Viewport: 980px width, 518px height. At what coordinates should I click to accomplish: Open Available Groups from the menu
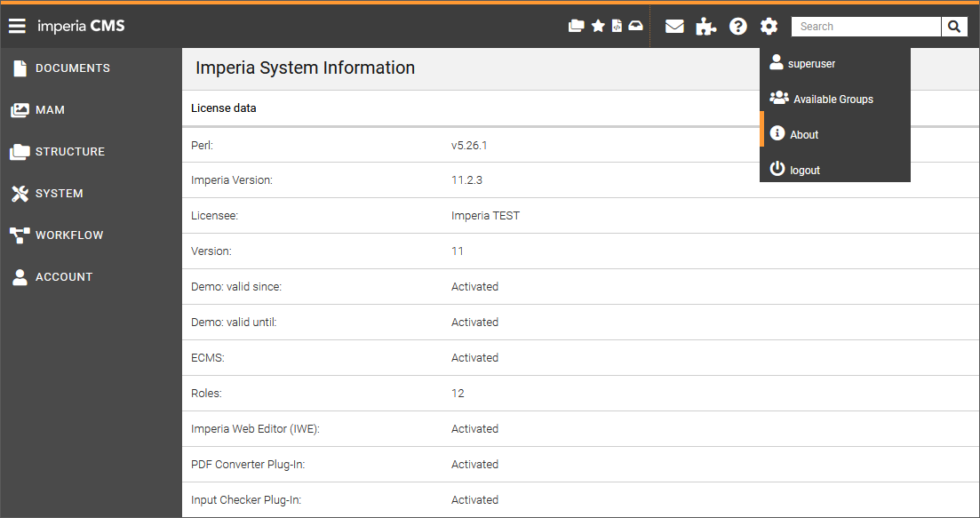click(x=835, y=99)
